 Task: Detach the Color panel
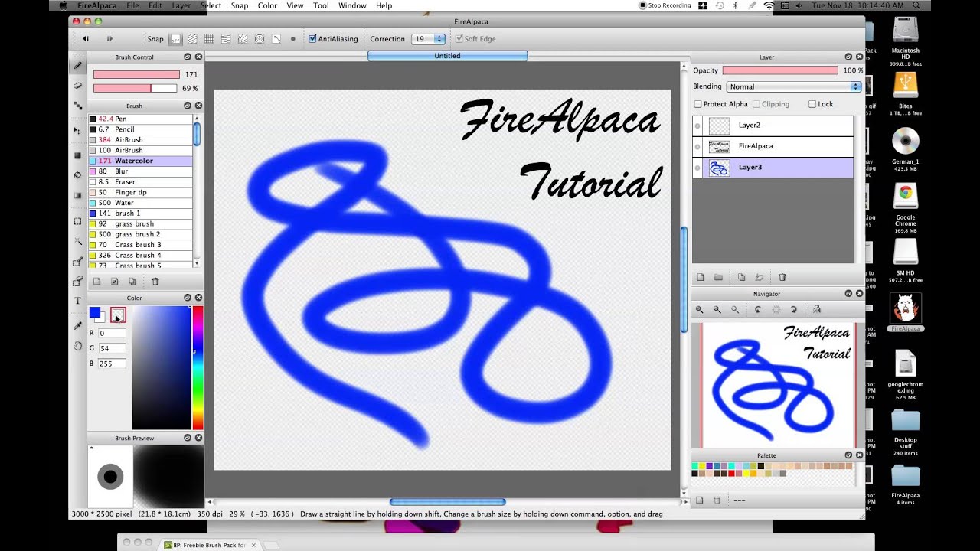point(188,298)
